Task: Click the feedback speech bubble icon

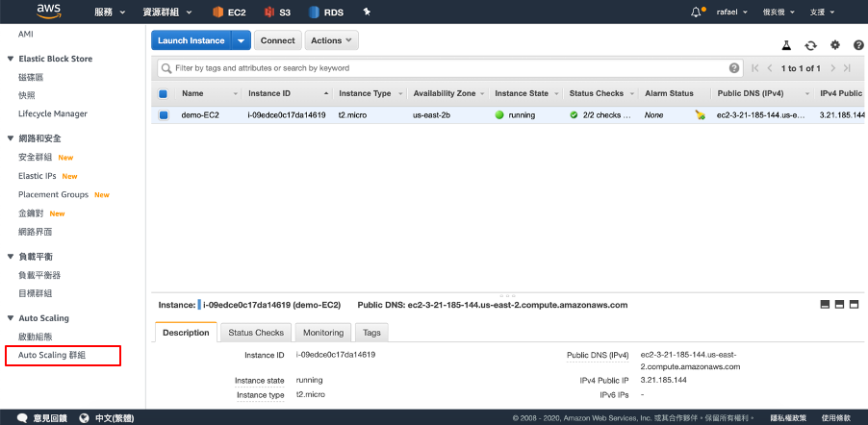Action: coord(23,418)
